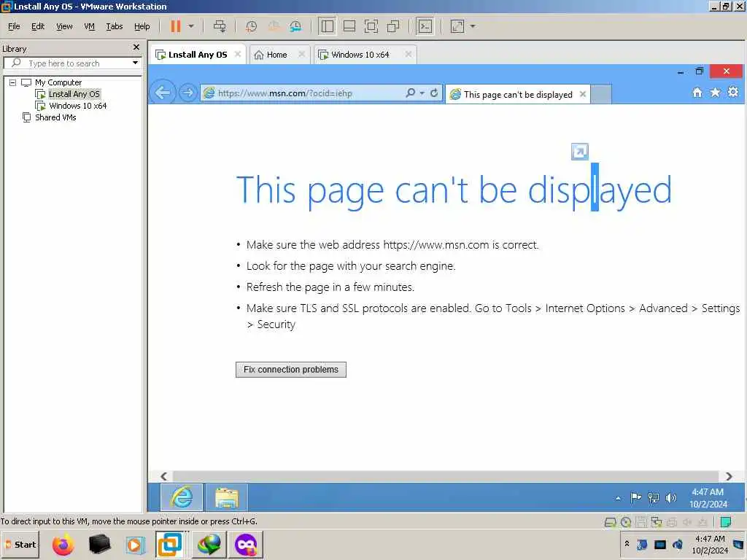Open the stretch guest dropdown arrow
The image size is (747, 560).
pos(473,26)
